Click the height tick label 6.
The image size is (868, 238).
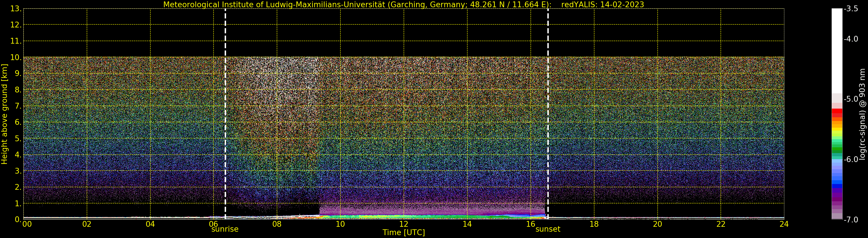18,122
